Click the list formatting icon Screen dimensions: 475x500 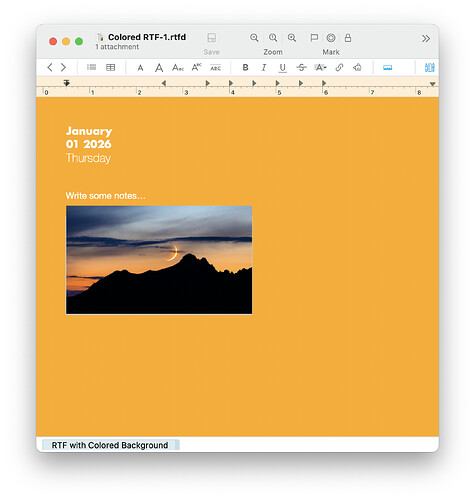tap(91, 67)
